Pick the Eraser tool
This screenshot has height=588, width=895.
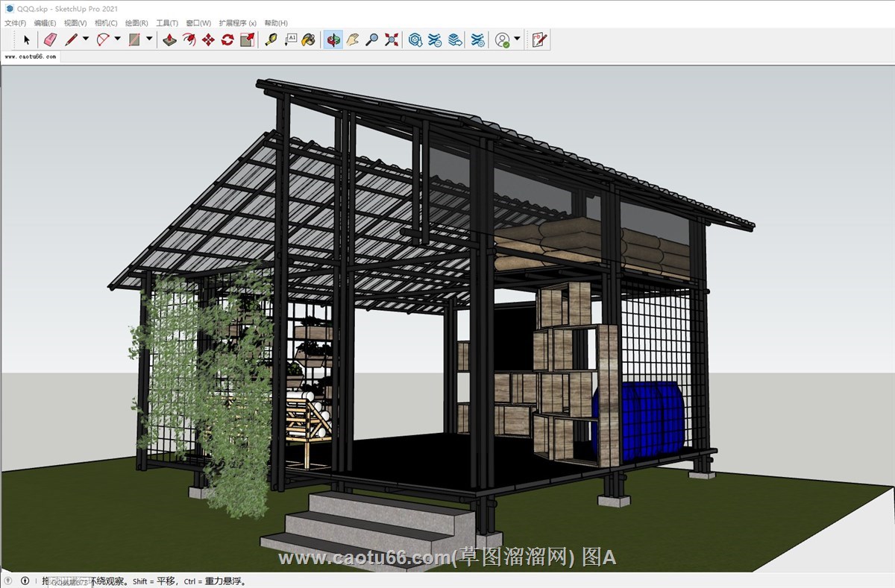50,40
